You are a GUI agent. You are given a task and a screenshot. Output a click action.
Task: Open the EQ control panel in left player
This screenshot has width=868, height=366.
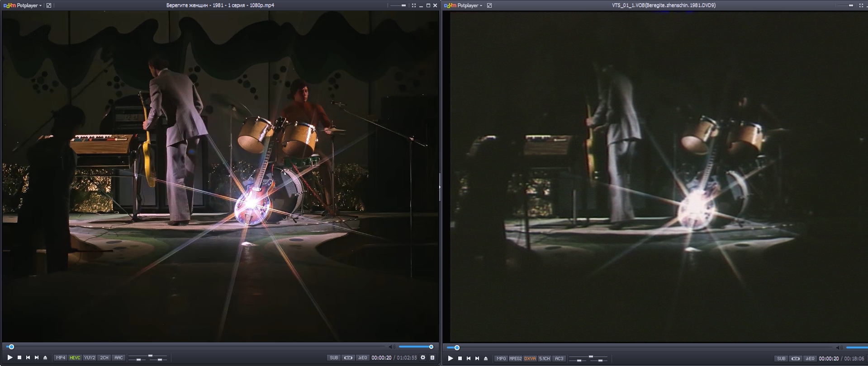click(x=362, y=357)
